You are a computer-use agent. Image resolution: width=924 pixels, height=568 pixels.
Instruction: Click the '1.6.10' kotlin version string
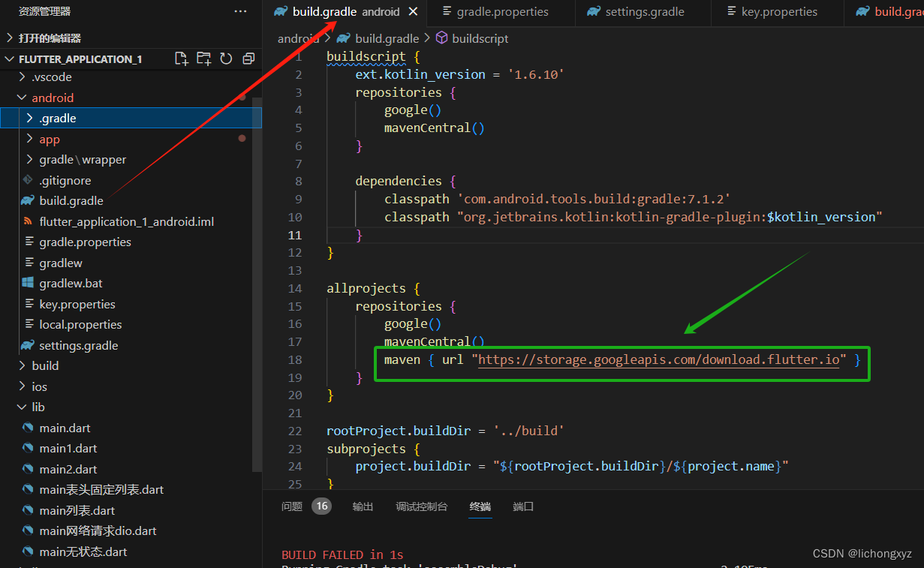[536, 74]
